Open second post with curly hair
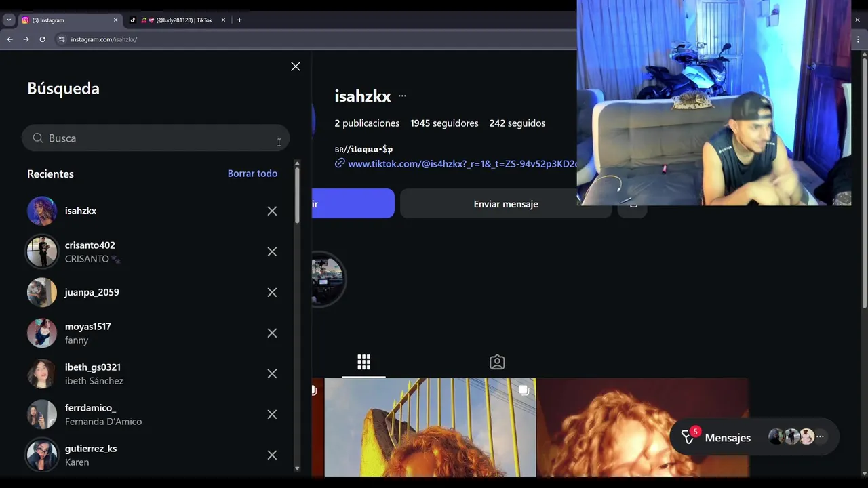 tap(643, 428)
